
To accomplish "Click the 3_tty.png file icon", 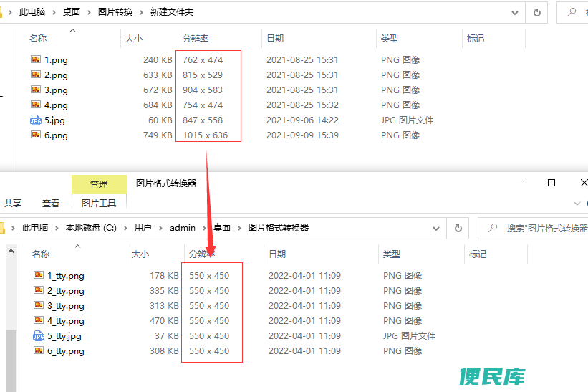I will 39,305.
